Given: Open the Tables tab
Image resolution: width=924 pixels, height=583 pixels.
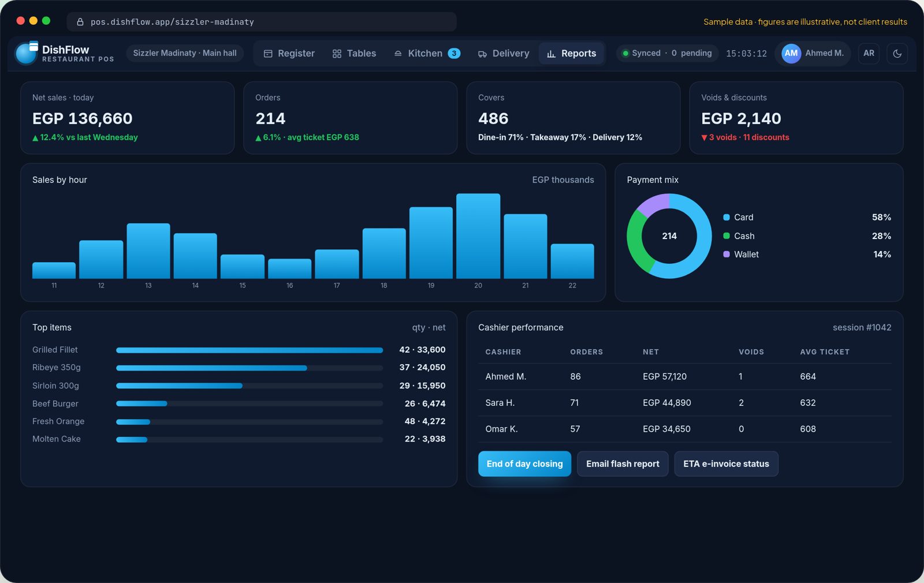Looking at the screenshot, I should (x=354, y=53).
